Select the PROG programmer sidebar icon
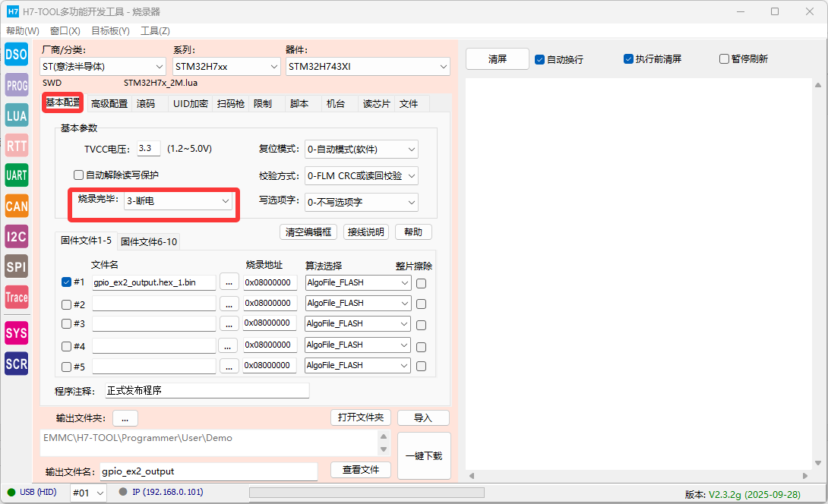 tap(16, 85)
